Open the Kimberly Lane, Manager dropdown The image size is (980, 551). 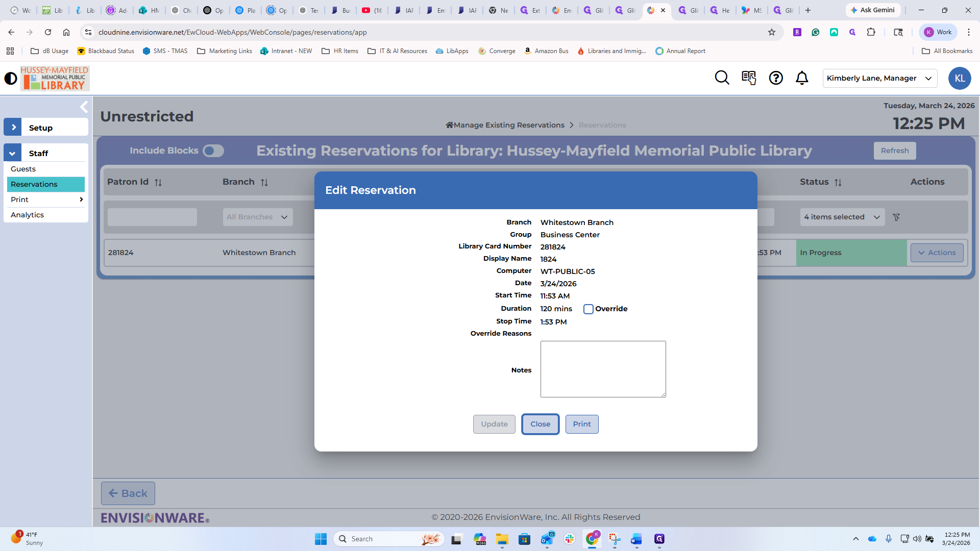tap(879, 78)
